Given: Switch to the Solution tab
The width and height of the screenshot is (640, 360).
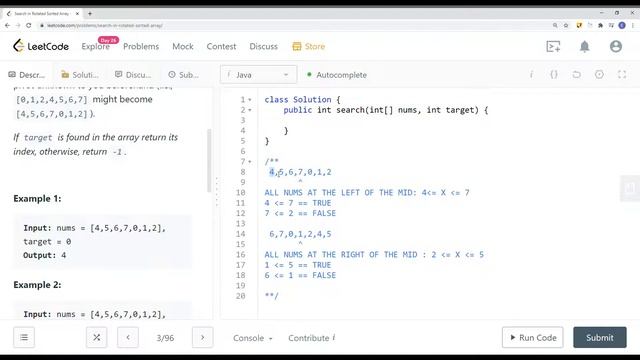Looking at the screenshot, I should [x=80, y=75].
